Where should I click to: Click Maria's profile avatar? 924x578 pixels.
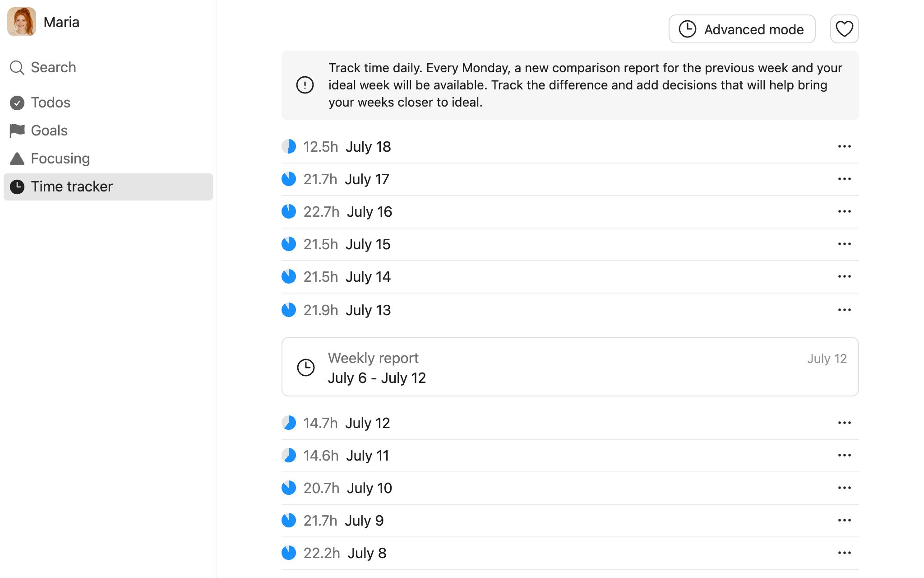pos(22,22)
